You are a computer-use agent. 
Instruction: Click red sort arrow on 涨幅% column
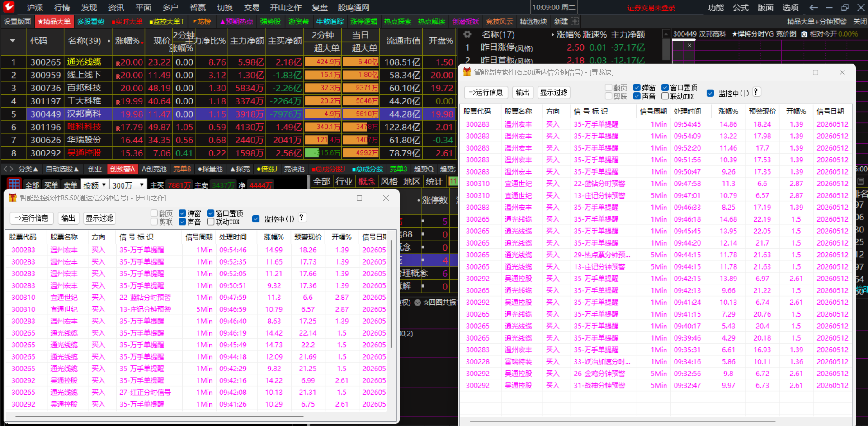coord(142,41)
